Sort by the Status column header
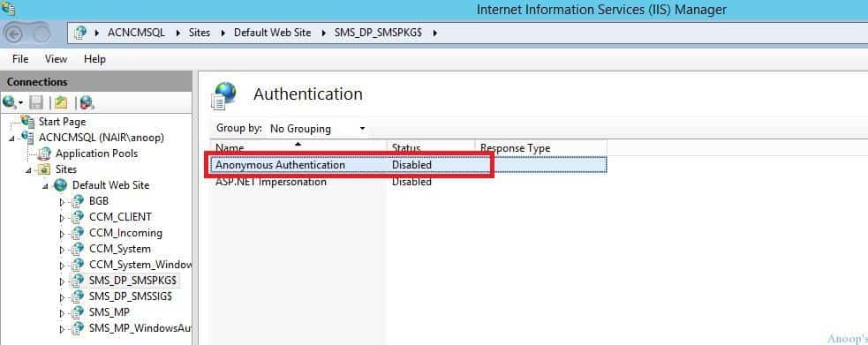Screen dimensions: 868x345 431,147
